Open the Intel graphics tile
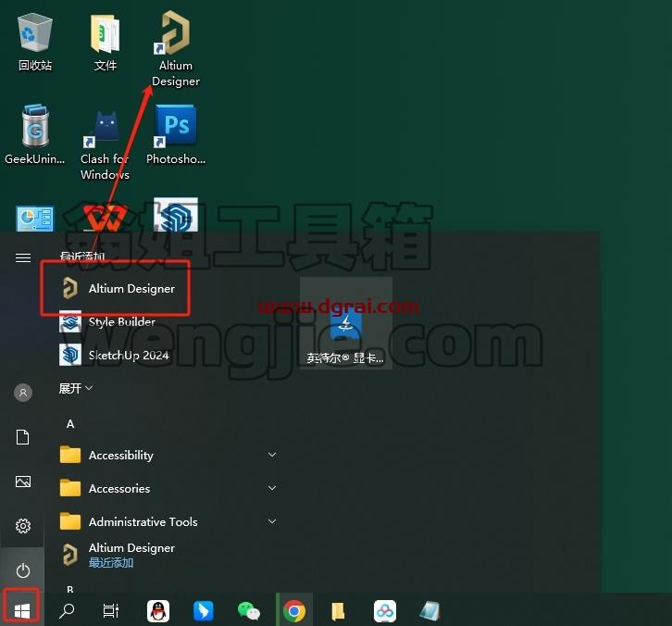This screenshot has width=672, height=626. pos(346,323)
